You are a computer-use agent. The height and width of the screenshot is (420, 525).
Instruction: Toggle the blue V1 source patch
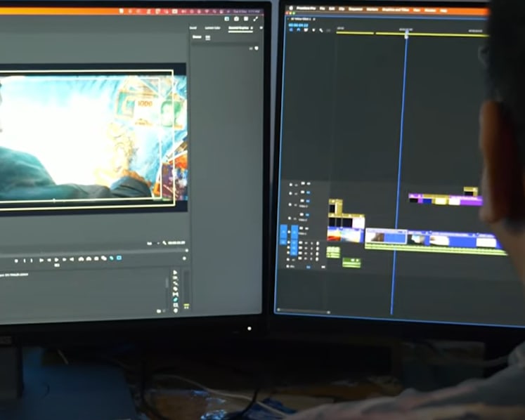283,231
